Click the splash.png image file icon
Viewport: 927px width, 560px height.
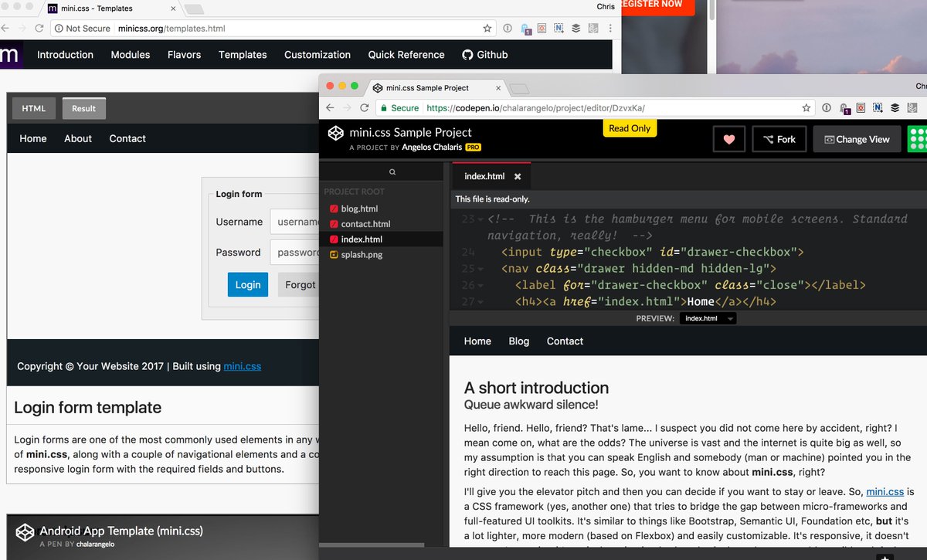click(x=334, y=255)
